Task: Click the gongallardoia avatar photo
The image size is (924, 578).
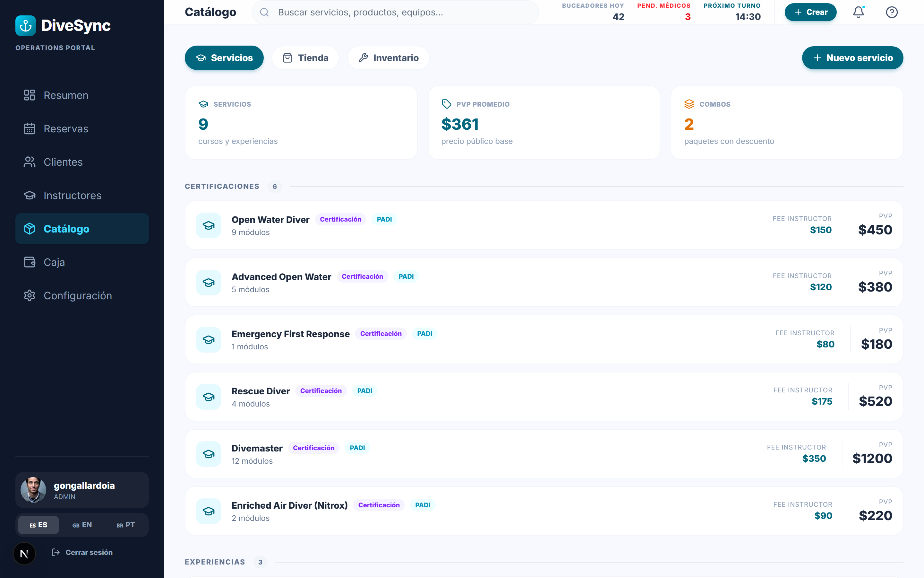Action: click(33, 490)
